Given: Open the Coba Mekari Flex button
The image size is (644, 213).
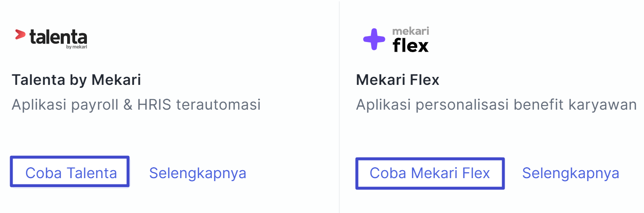Looking at the screenshot, I should [430, 174].
